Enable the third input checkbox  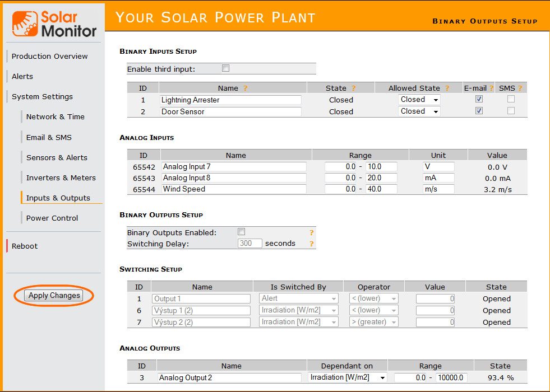226,68
